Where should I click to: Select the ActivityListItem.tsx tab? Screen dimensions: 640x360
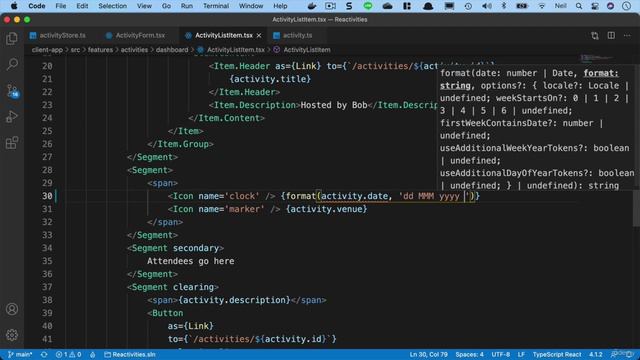(x=223, y=36)
